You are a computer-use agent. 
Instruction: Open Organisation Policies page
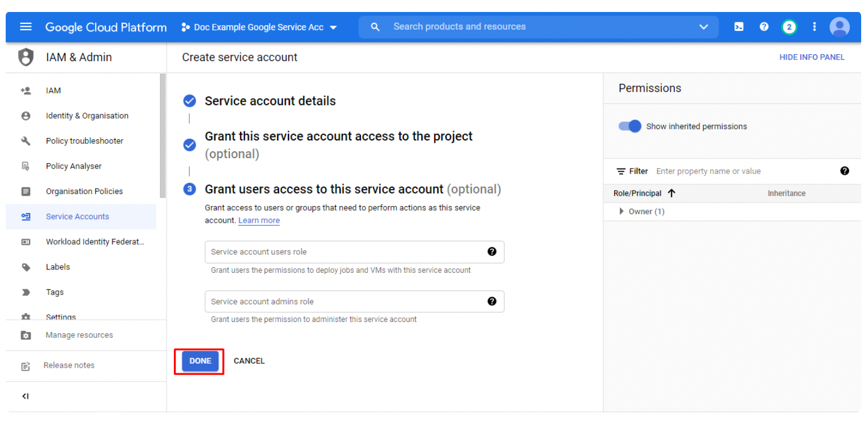click(84, 191)
